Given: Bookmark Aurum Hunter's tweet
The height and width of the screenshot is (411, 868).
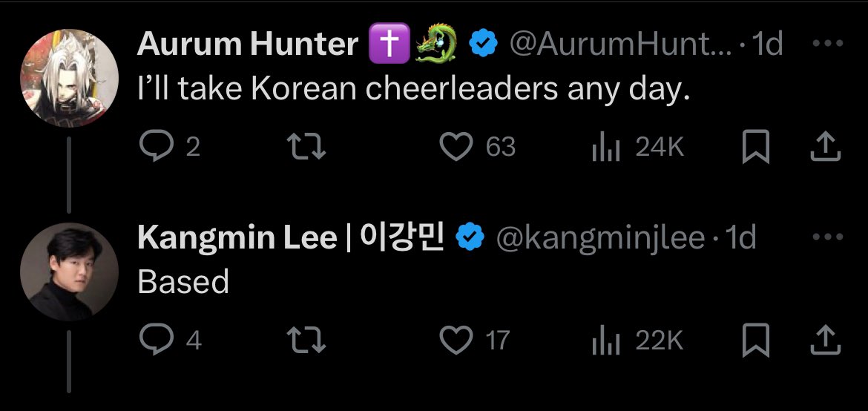Looking at the screenshot, I should pos(754,148).
